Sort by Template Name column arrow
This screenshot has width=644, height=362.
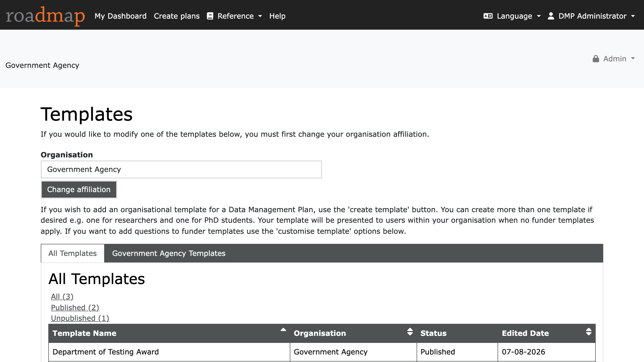pyautogui.click(x=283, y=330)
